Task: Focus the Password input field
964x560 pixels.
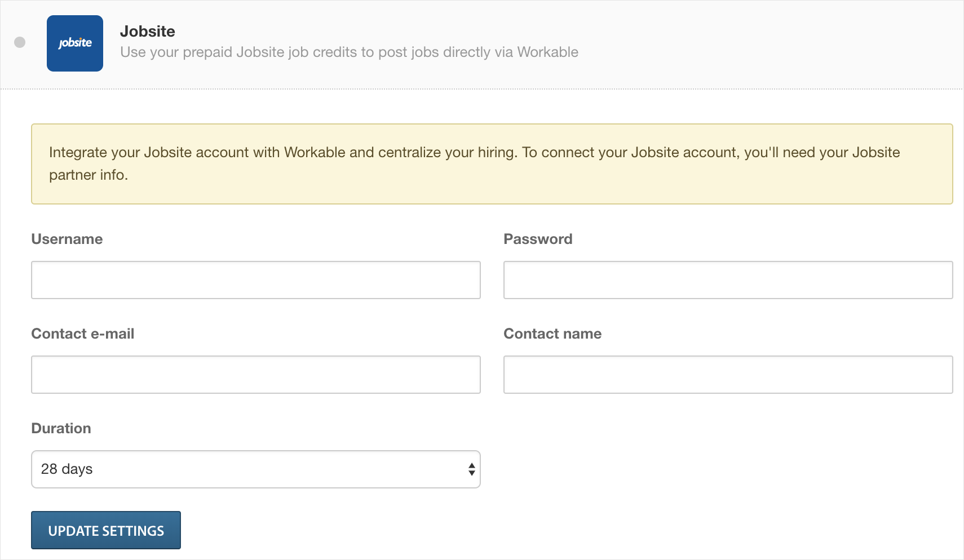Action: (x=728, y=280)
